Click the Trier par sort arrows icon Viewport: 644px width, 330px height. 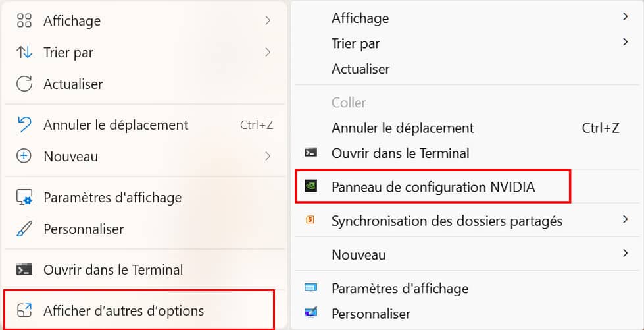coord(24,53)
